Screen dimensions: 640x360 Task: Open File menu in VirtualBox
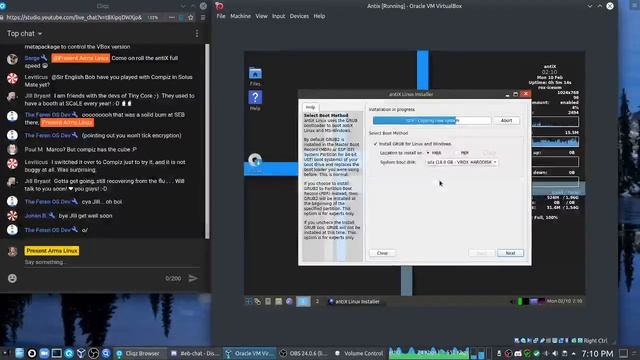(x=221, y=16)
